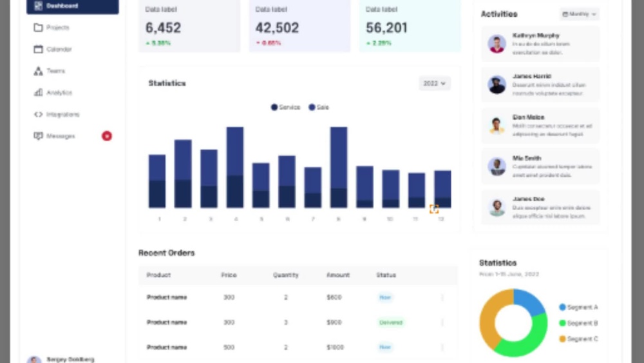Click the Calendar icon in the sidebar

coord(38,50)
